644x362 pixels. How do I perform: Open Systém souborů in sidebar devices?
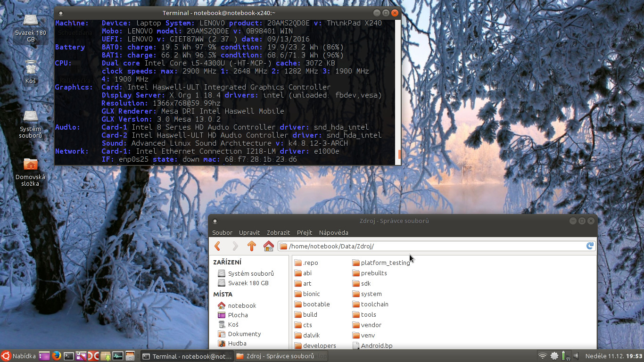click(246, 273)
